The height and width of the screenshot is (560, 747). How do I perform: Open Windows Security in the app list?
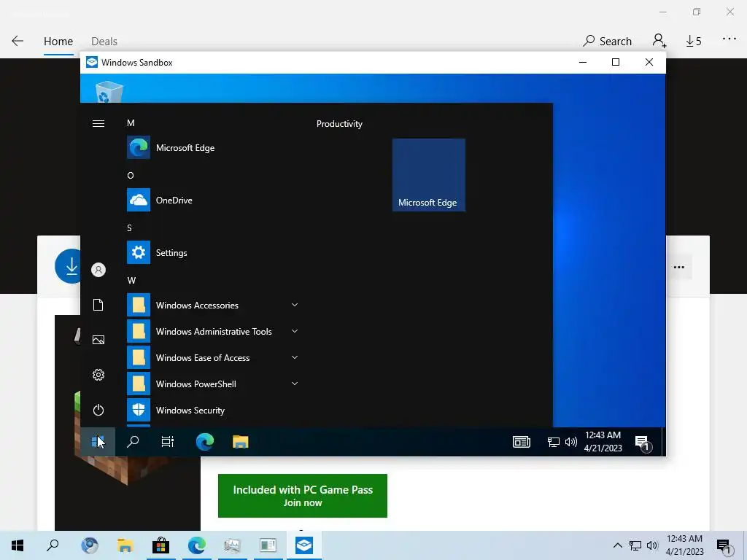pyautogui.click(x=212, y=410)
